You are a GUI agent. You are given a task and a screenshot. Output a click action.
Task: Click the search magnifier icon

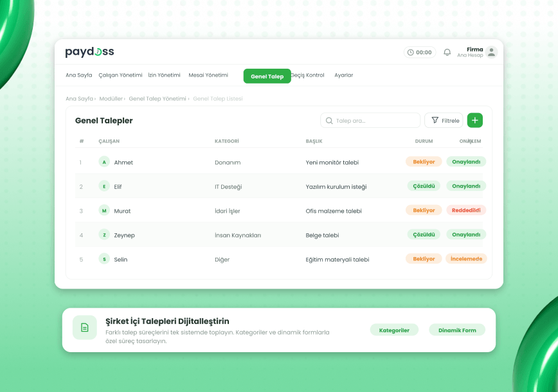click(x=329, y=121)
